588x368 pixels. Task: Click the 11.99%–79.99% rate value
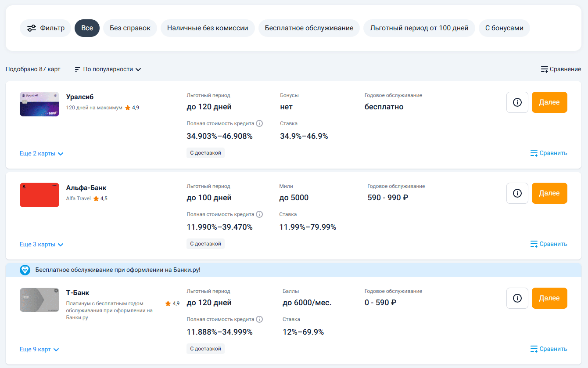tap(308, 227)
